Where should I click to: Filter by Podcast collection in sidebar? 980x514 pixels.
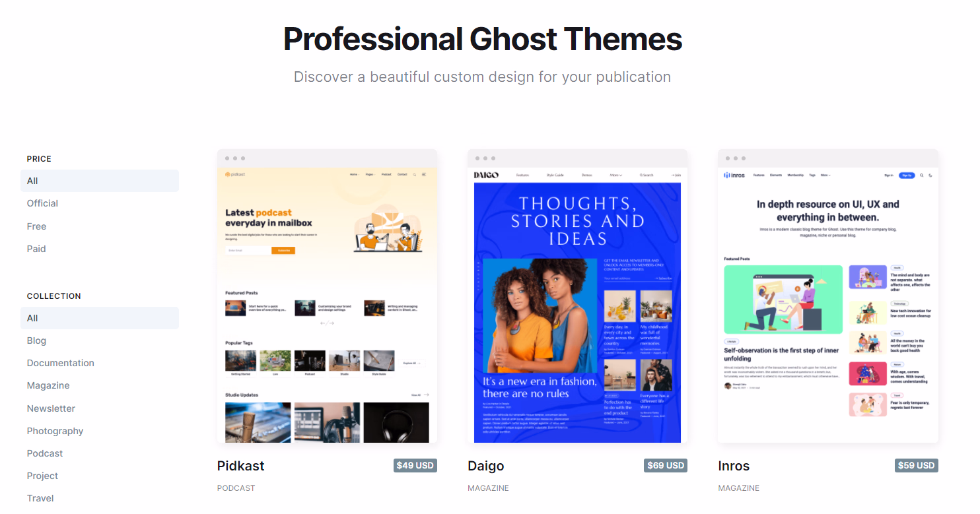point(45,453)
